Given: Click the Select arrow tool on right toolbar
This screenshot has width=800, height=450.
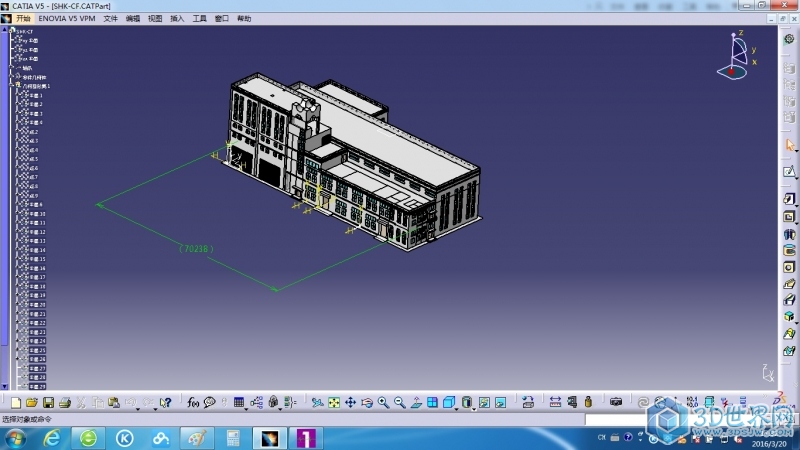Looking at the screenshot, I should point(789,146).
